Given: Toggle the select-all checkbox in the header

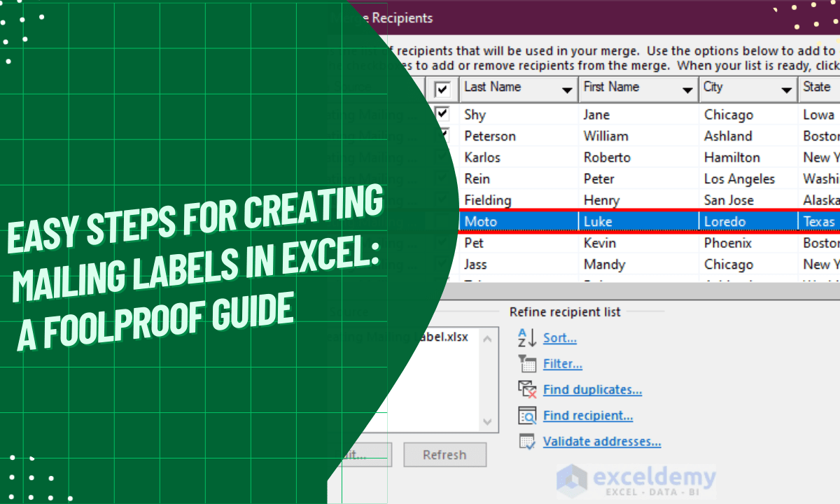Looking at the screenshot, I should pyautogui.click(x=442, y=89).
